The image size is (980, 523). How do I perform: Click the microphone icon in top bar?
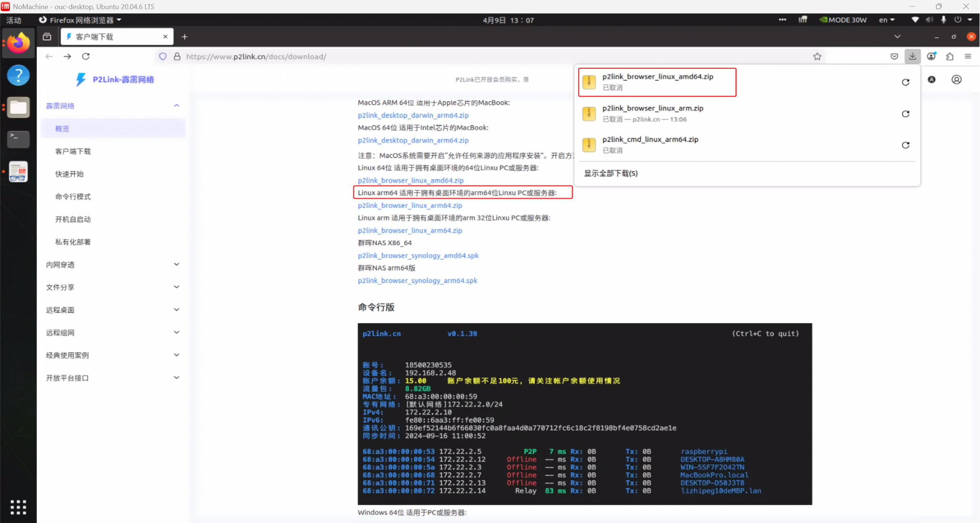point(943,20)
